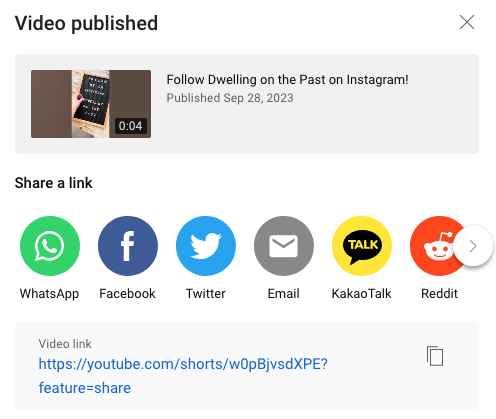Copy the video link with clipboard icon
The width and height of the screenshot is (496, 419).
[x=435, y=356]
